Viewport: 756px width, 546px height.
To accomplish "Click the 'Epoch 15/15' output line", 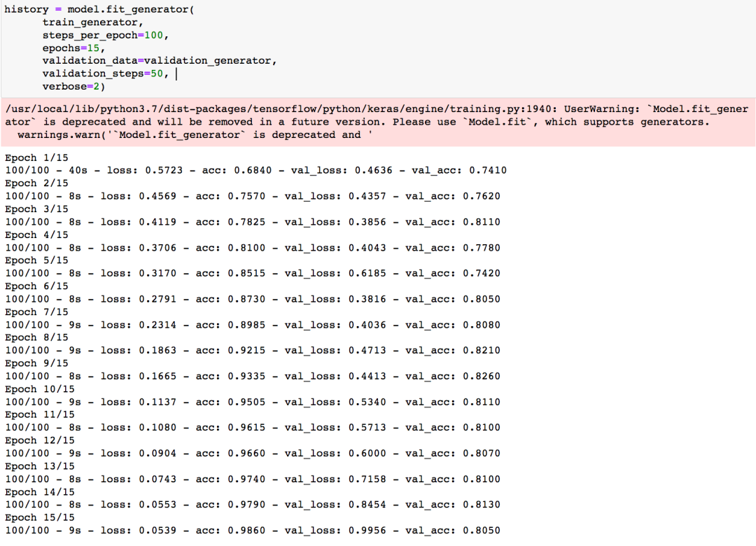I will coord(39,517).
